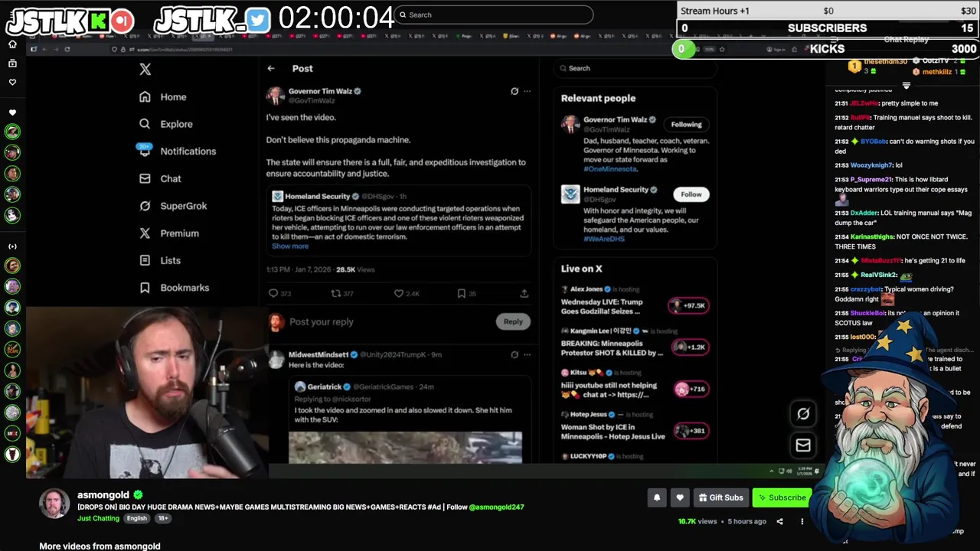Screen dimensions: 980x551
Task: Open Geriatrick quoted post video thumbnail
Action: 405,448
